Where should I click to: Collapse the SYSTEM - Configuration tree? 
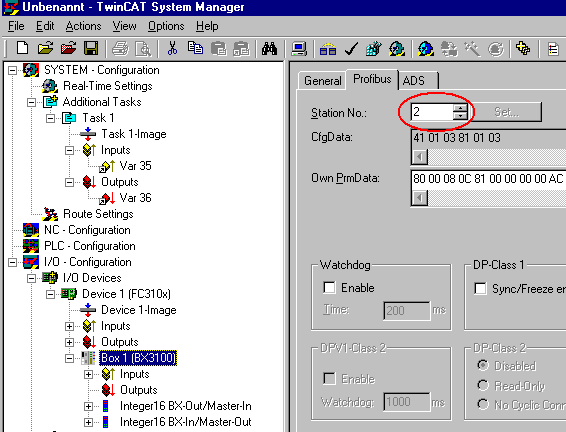(12, 70)
